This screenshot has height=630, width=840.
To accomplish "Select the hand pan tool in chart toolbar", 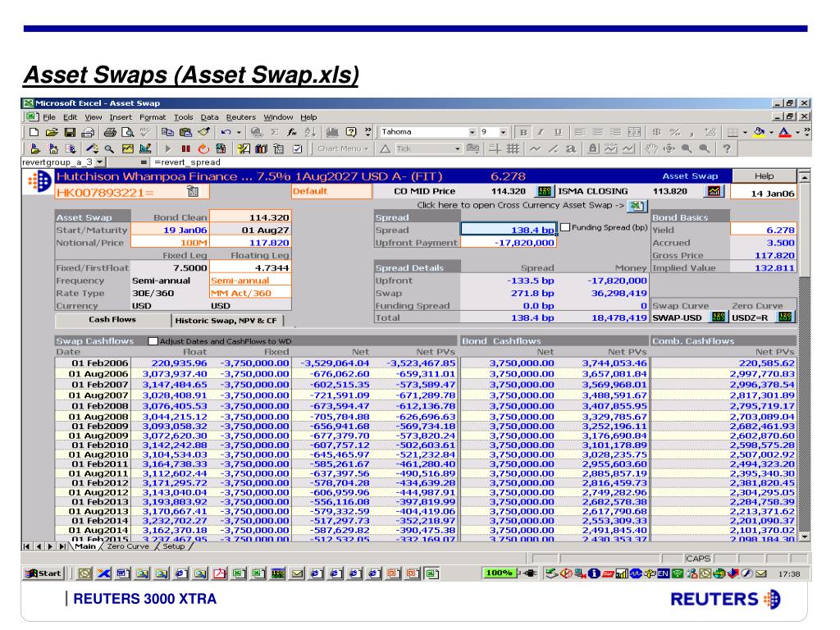I will point(651,148).
